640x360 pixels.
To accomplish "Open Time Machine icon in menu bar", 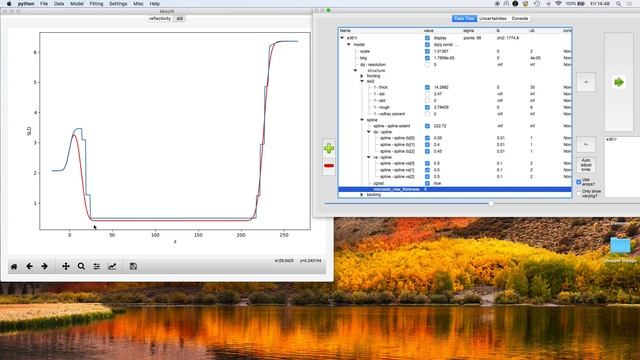I will coord(537,4).
